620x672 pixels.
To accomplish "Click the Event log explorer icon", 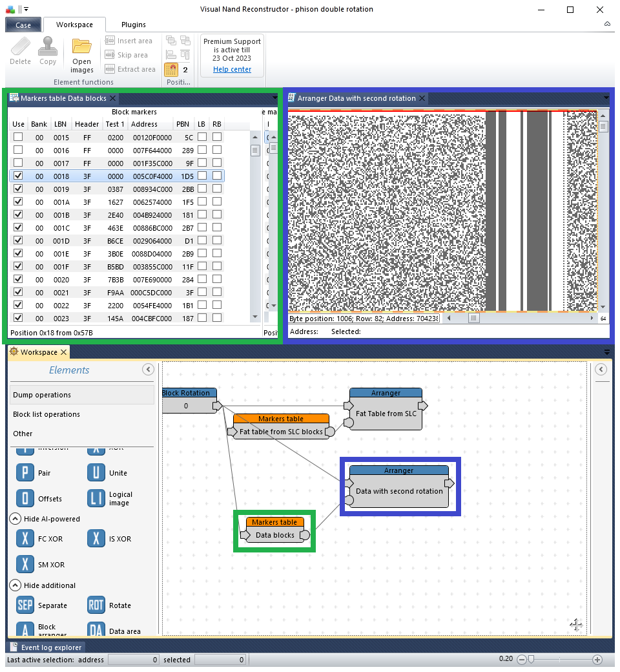I will [14, 647].
